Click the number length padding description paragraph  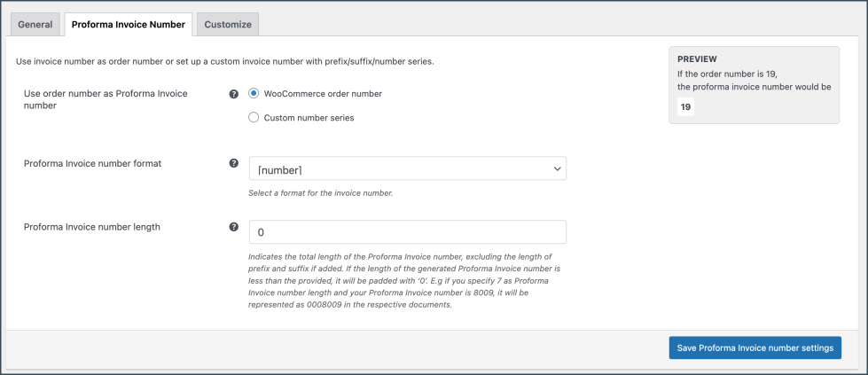coord(407,280)
